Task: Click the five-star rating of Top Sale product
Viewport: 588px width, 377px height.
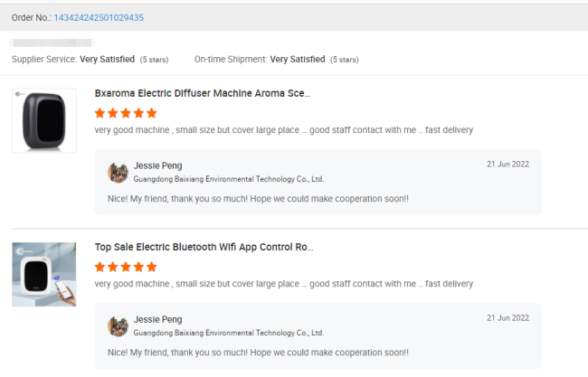Action: (126, 267)
